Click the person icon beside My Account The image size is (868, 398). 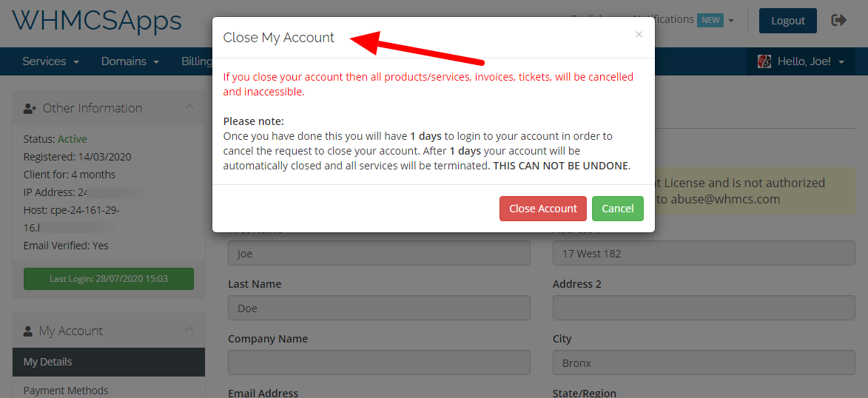tap(27, 331)
